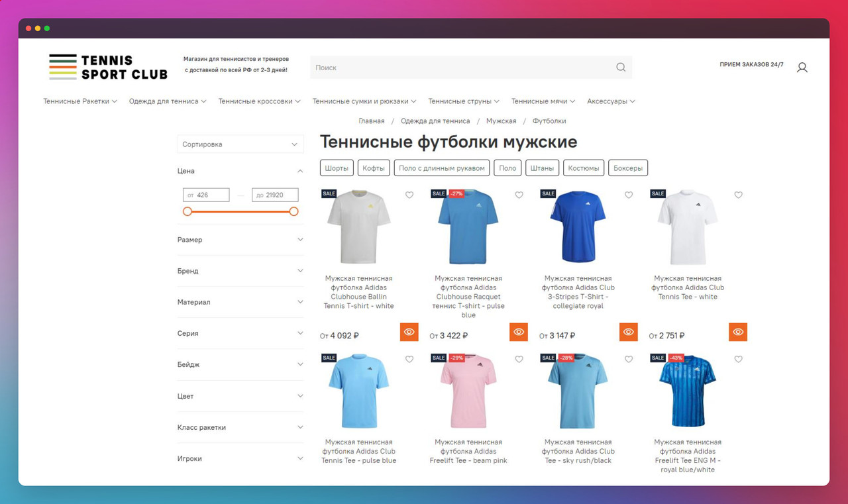Click the maximum price slider handle
Screen dimensions: 848x504
pos(293,211)
